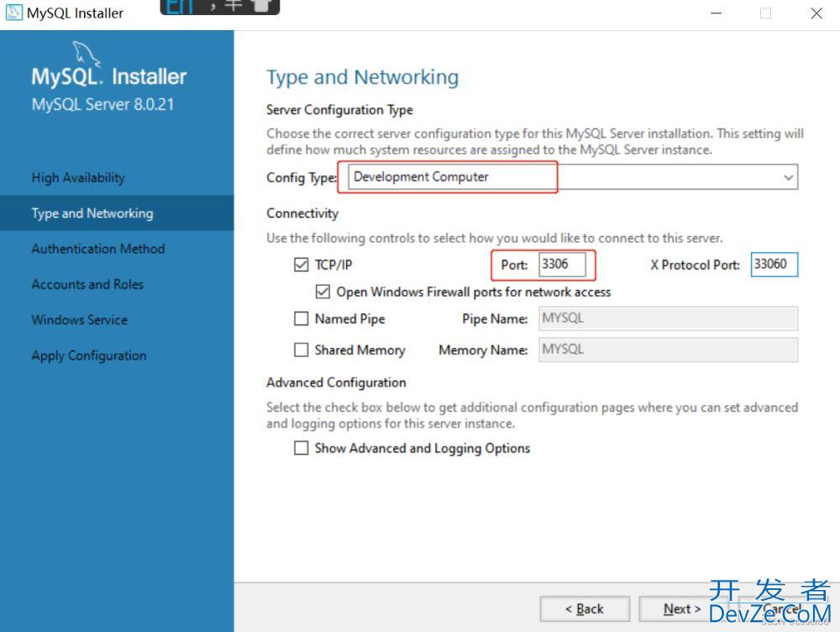
Task: Click the Next button
Action: tap(682, 609)
